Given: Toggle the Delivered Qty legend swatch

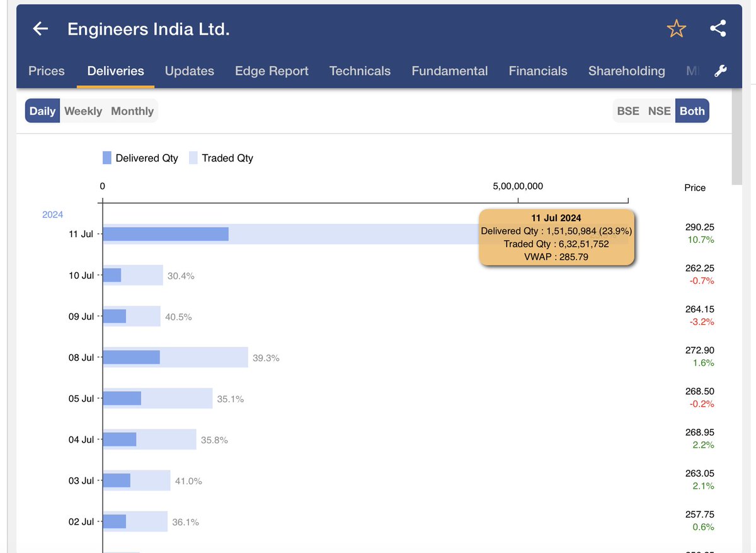Looking at the screenshot, I should tap(107, 158).
